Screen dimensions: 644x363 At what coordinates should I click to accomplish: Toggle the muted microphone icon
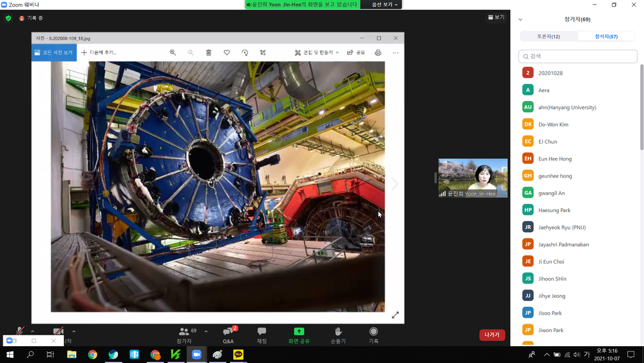click(19, 331)
